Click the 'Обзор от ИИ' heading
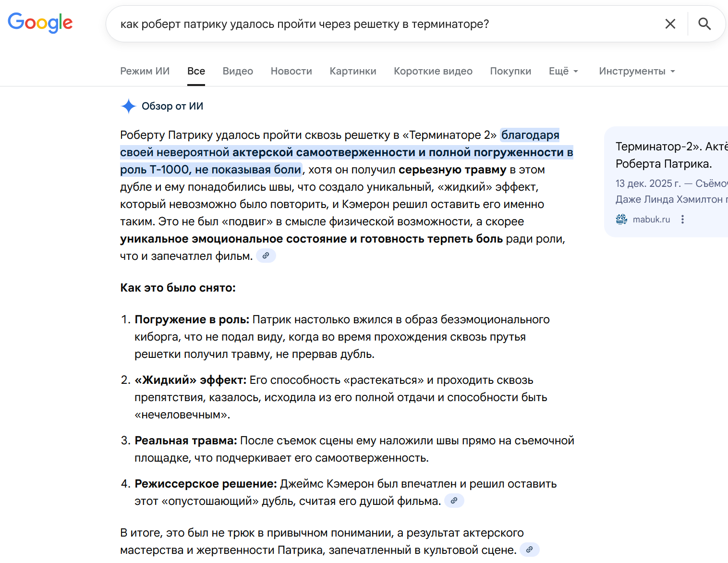 click(172, 106)
